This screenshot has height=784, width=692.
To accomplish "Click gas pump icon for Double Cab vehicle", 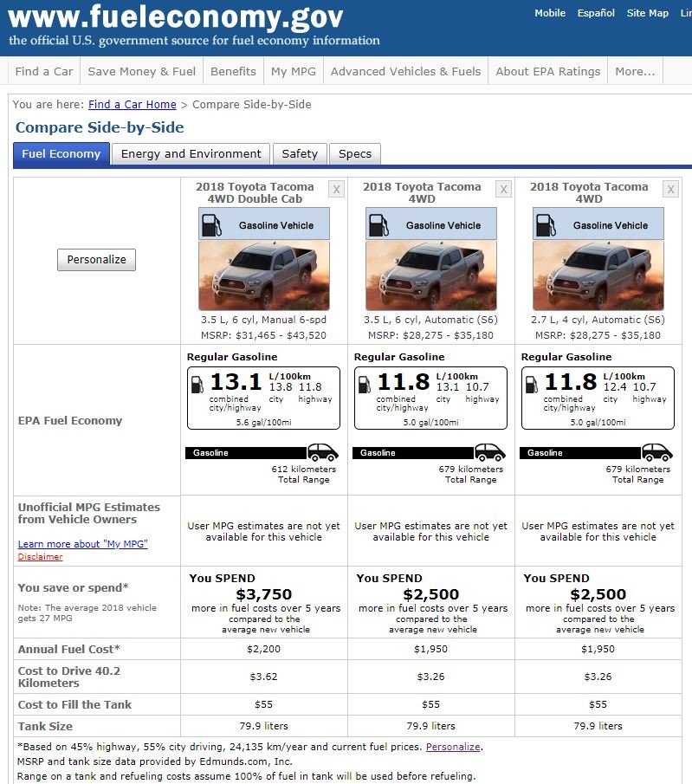I will click(x=211, y=225).
